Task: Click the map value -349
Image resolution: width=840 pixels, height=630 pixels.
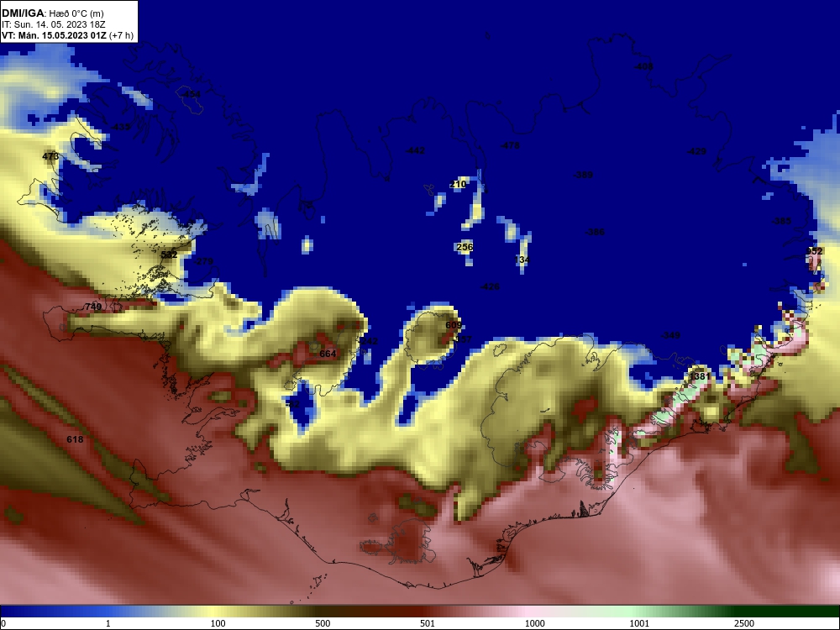Action: coord(670,335)
